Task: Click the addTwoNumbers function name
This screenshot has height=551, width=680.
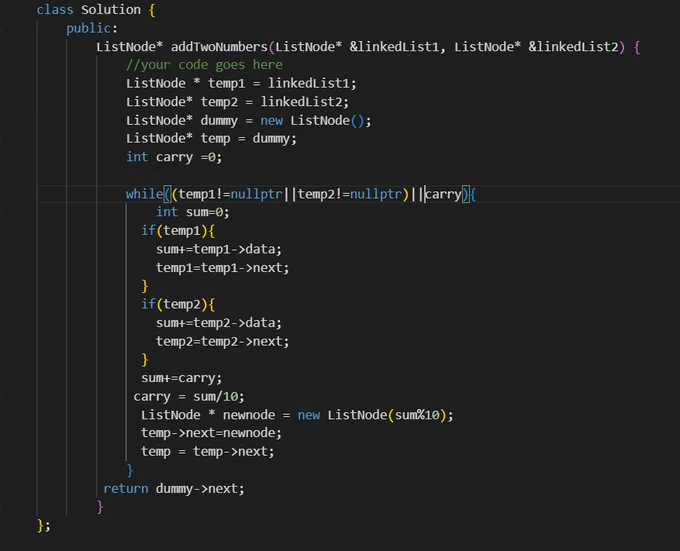Action: tap(219, 46)
